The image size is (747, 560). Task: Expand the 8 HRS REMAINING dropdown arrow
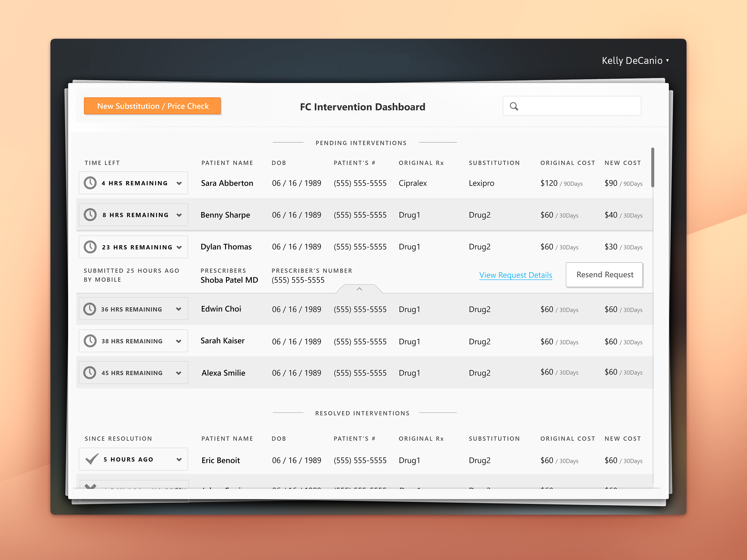pyautogui.click(x=179, y=215)
